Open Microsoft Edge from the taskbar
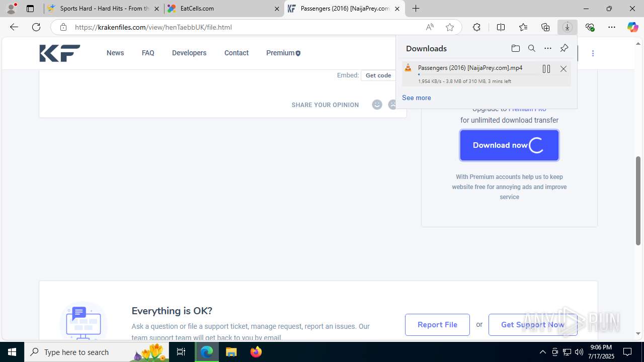Screen dimensions: 644x362 pos(207,352)
